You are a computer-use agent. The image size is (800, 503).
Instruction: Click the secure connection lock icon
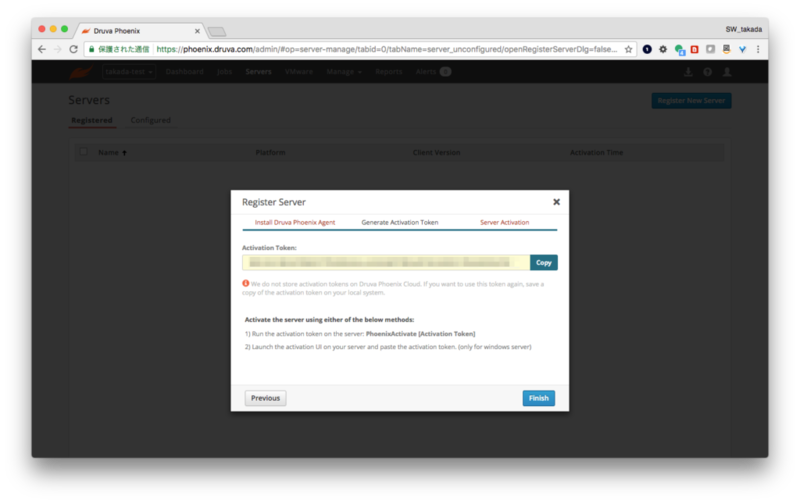click(92, 49)
